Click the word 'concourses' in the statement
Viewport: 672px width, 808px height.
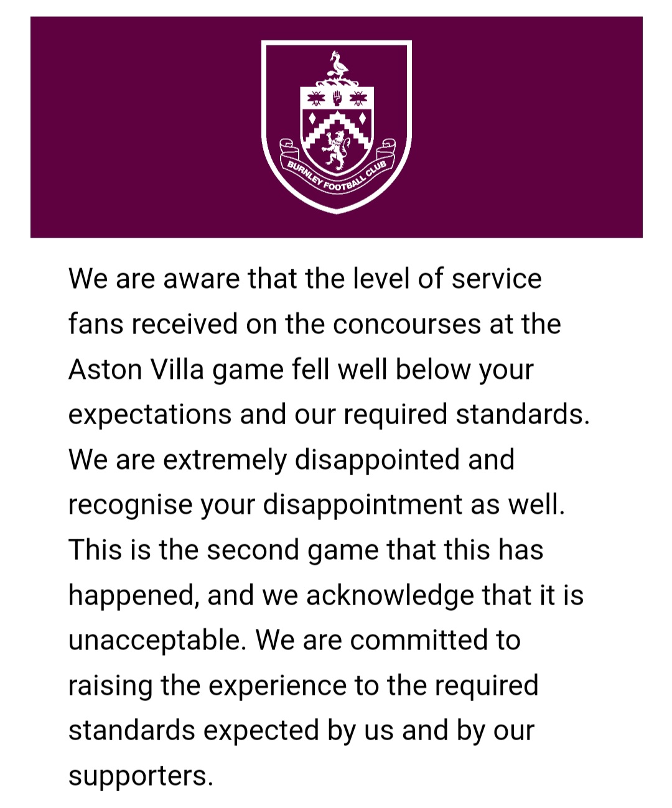coord(406,323)
